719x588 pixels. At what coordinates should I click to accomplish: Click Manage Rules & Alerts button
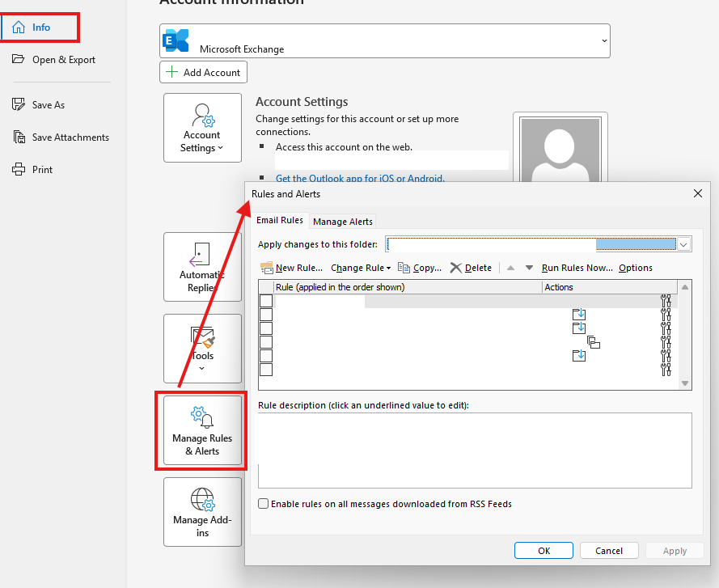click(x=202, y=430)
